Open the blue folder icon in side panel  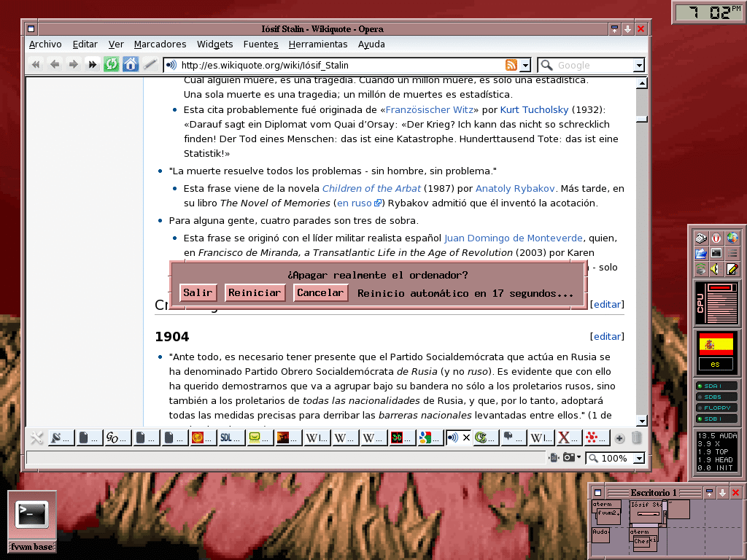[701, 254]
